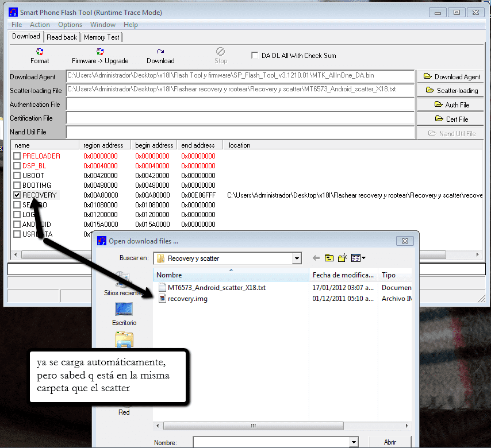
Task: Open the Window menu
Action: [x=103, y=25]
